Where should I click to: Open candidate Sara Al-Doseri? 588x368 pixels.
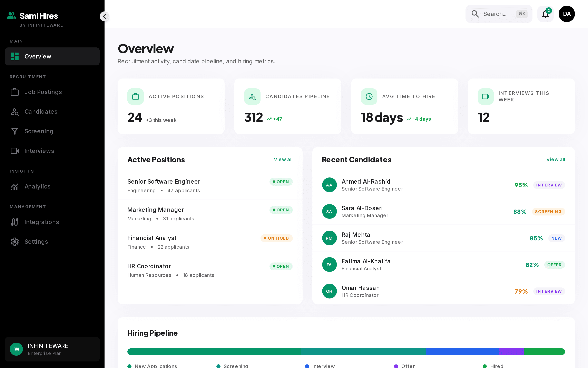coord(443,212)
